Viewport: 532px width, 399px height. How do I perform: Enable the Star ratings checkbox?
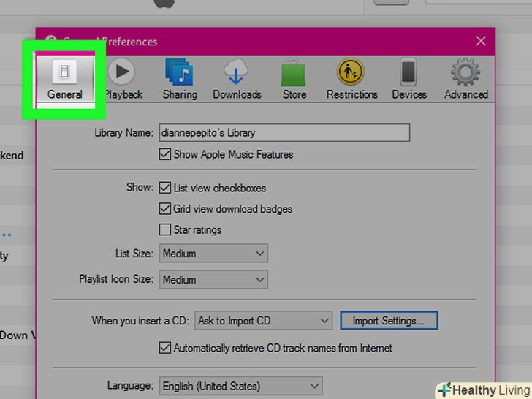pyautogui.click(x=165, y=229)
